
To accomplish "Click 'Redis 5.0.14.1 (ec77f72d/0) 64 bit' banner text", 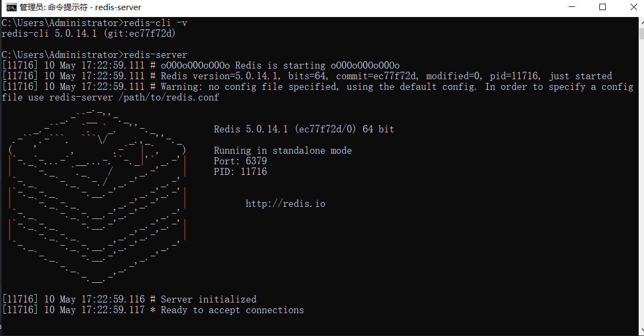I will (304, 129).
